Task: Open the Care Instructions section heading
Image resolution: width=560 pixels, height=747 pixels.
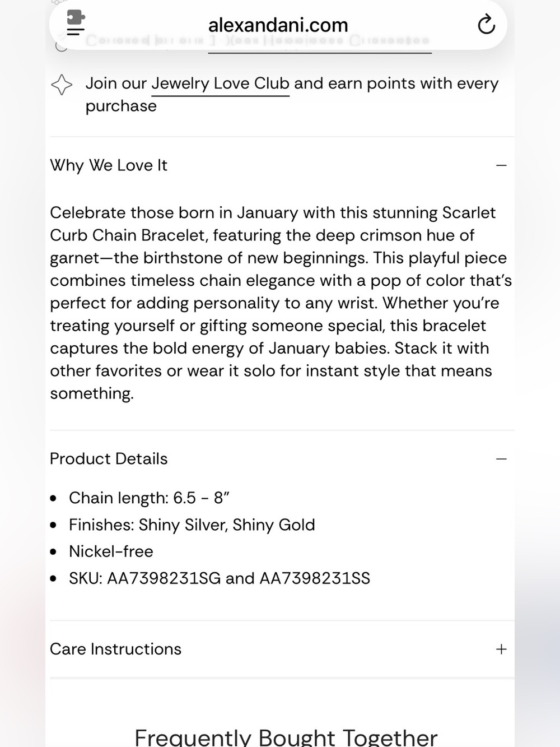Action: point(115,649)
